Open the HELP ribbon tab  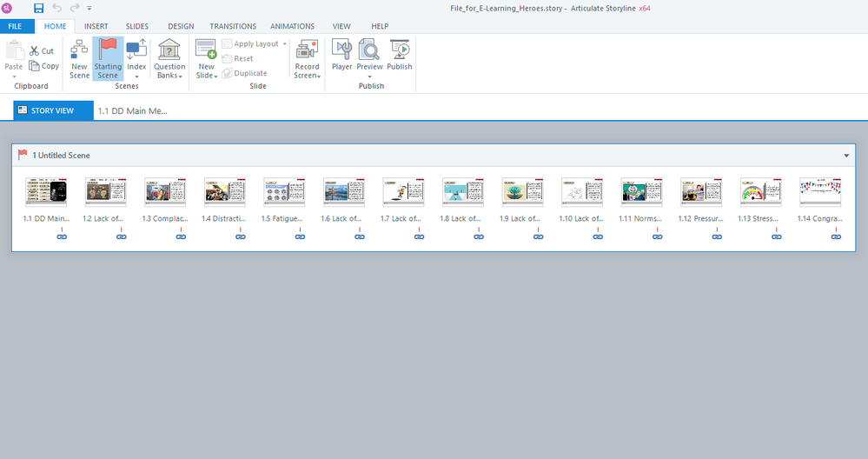coord(380,26)
